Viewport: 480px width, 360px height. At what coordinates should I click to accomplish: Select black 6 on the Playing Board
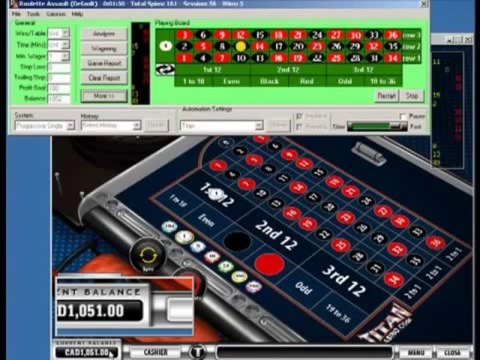203,35
